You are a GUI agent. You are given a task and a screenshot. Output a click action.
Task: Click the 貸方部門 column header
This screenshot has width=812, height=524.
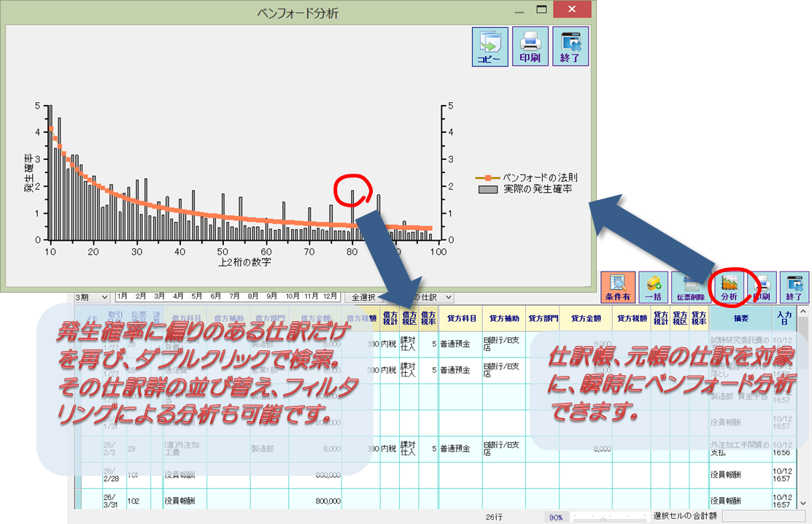[543, 318]
